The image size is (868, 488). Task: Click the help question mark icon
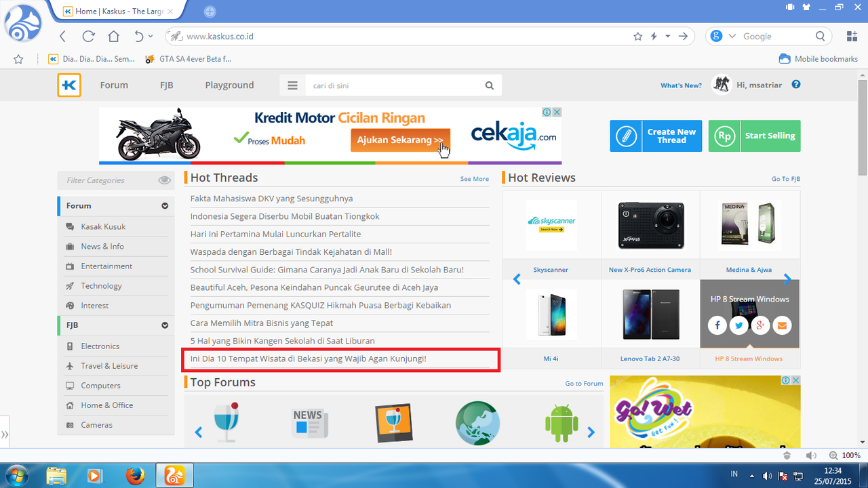coord(796,85)
